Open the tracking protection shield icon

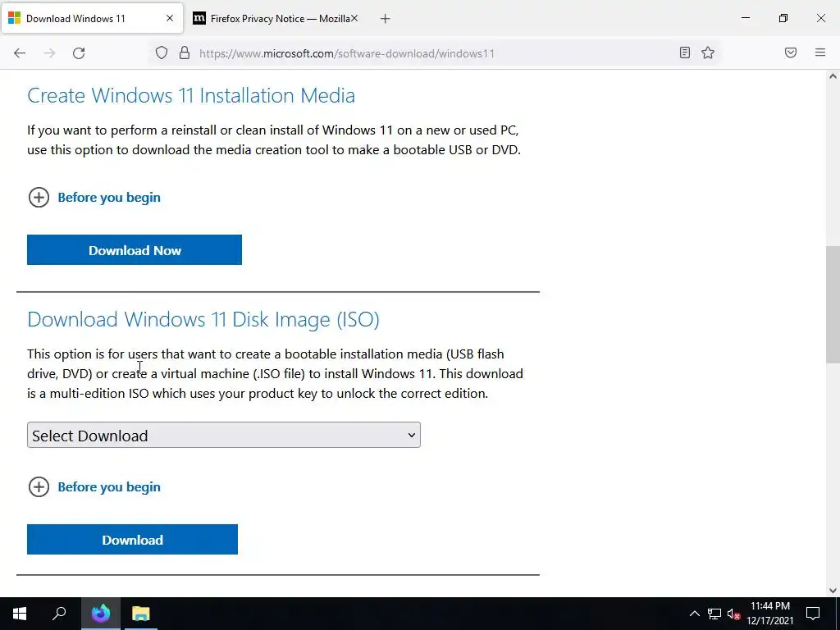click(x=162, y=52)
